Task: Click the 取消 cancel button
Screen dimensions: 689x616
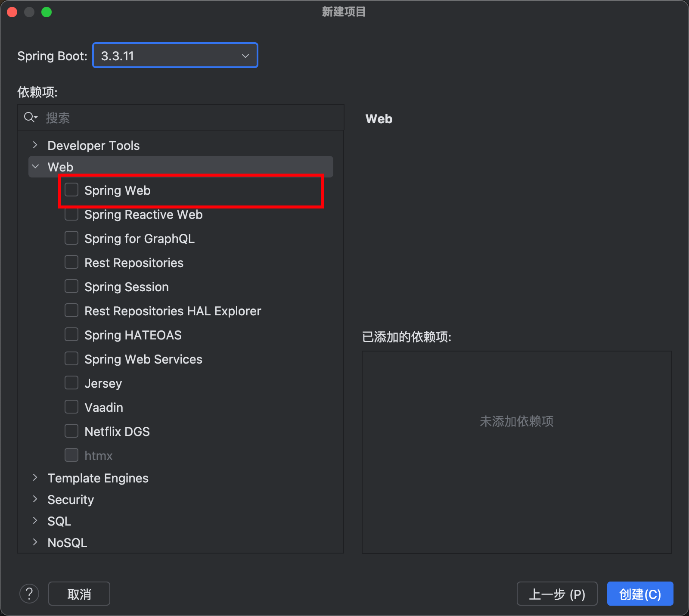Action: pos(79,594)
